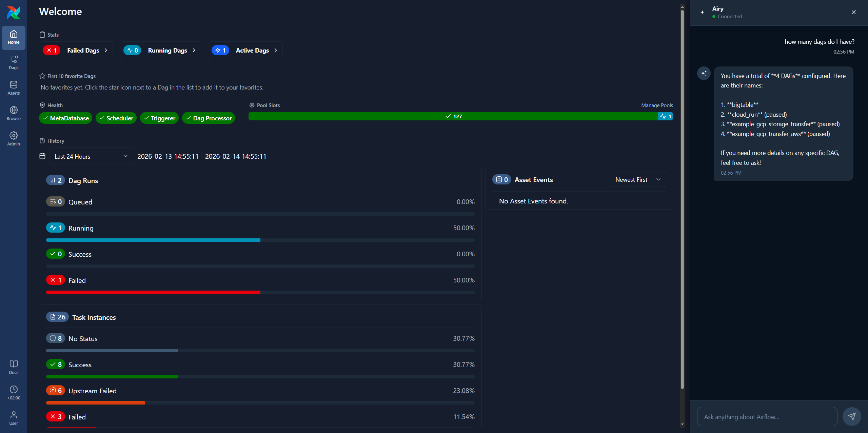
Task: Click the Asset Events count badge
Action: click(502, 180)
